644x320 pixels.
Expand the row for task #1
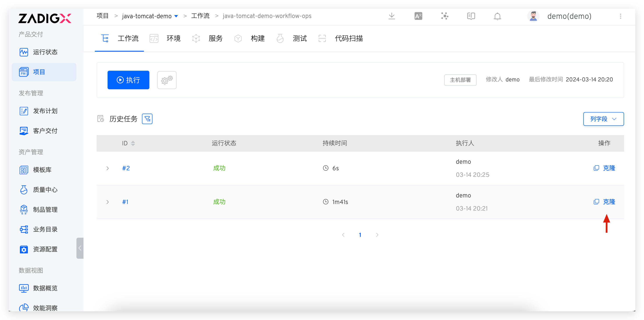pos(108,202)
